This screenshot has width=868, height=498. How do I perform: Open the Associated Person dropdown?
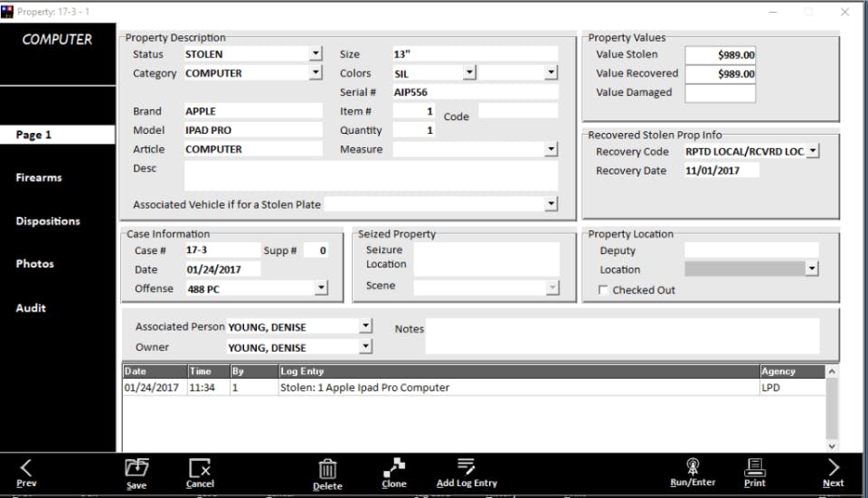coord(365,326)
